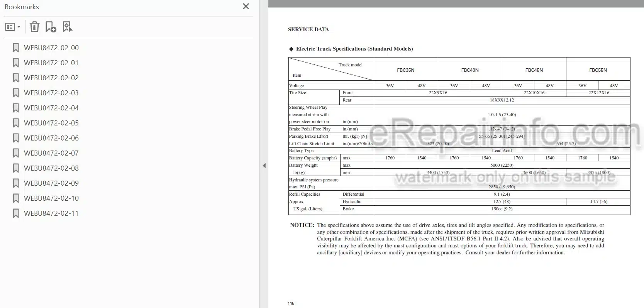Click the Parking Brake Effort row label

pos(308,136)
